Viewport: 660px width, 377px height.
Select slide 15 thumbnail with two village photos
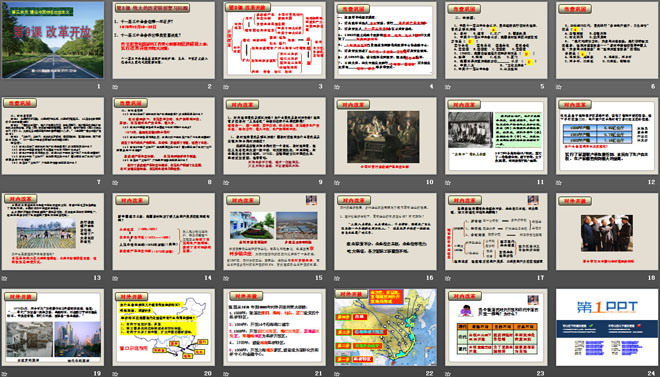[x=274, y=231]
